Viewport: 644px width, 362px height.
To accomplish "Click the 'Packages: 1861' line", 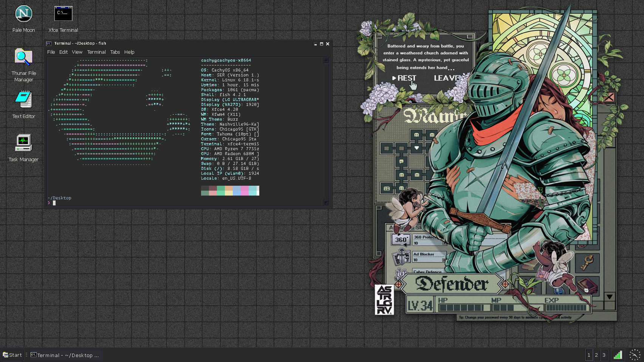I will pos(230,90).
